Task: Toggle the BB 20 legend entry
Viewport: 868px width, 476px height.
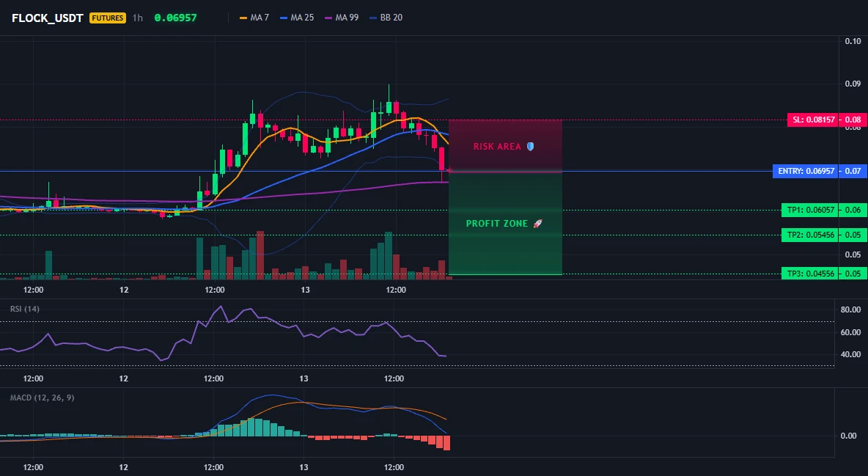Action: coord(386,18)
